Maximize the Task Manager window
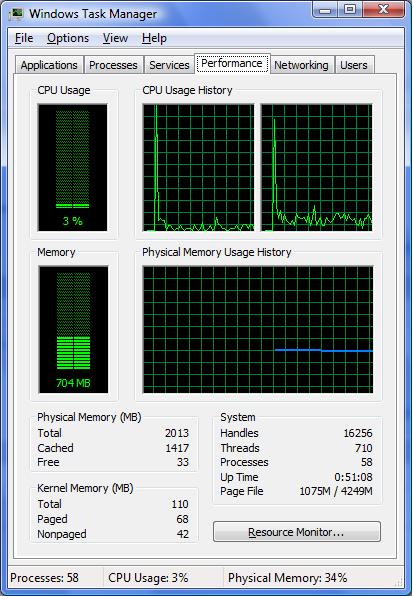 (x=350, y=10)
